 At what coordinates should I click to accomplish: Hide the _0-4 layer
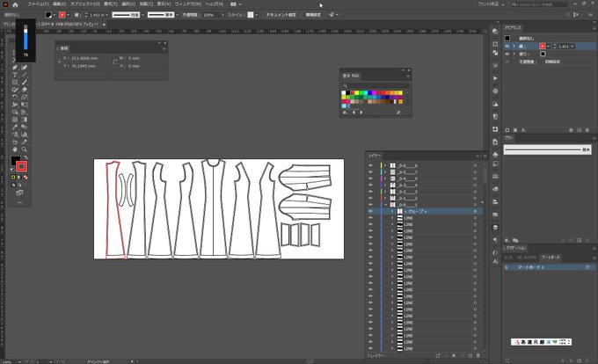tap(370, 178)
